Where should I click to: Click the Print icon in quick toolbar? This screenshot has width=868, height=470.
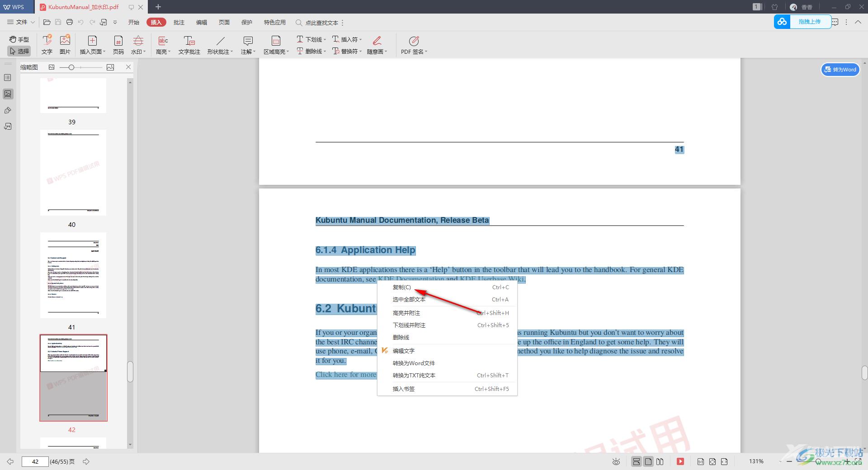(x=69, y=22)
